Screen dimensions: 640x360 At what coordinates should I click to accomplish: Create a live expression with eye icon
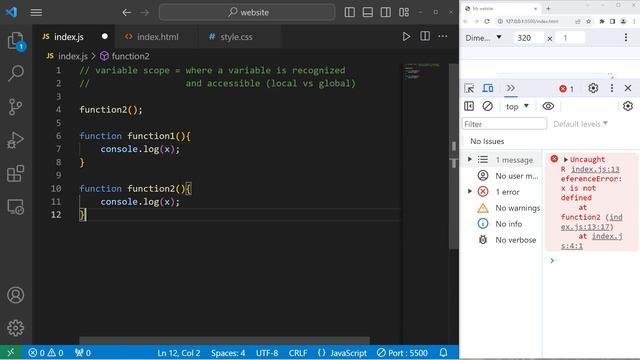(x=548, y=106)
